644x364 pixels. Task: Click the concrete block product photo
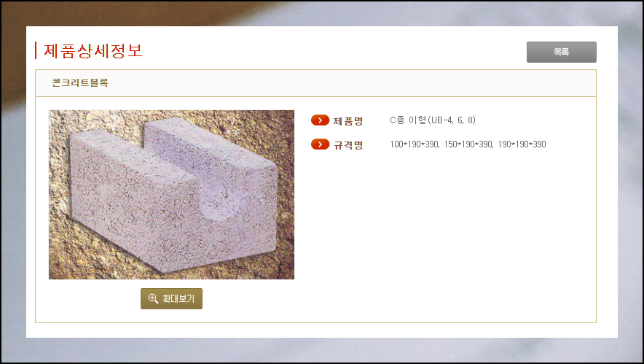171,195
